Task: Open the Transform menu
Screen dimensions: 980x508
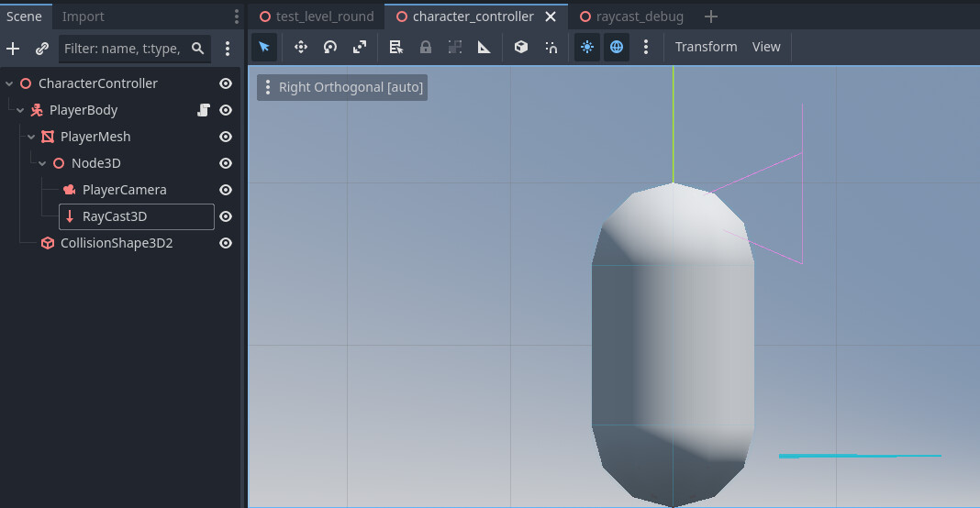Action: (x=707, y=47)
